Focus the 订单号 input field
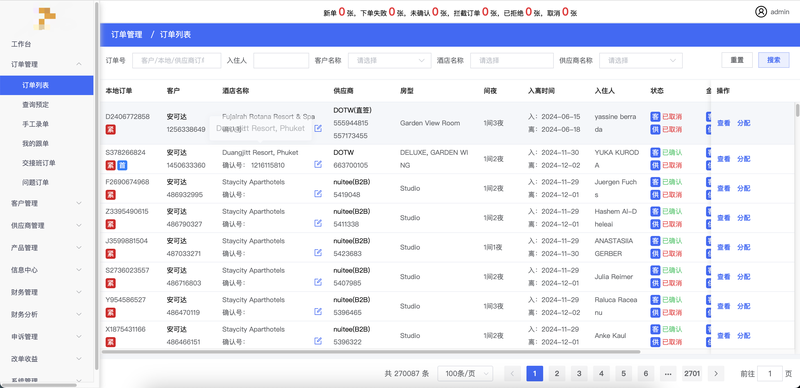Viewport: 800px width, 388px height. [177, 60]
